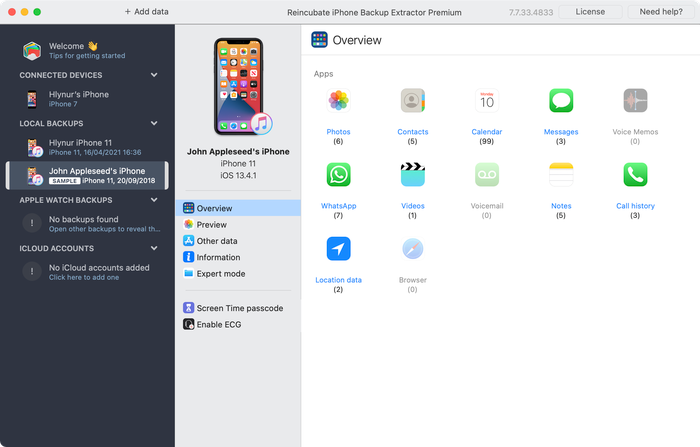Click the Need help? button
Viewport: 700px width, 447px height.
click(x=661, y=12)
